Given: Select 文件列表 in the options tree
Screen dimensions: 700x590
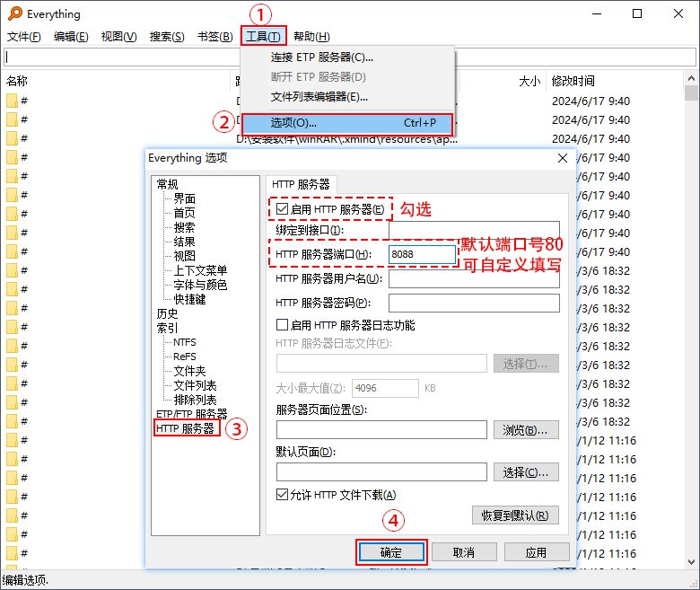Looking at the screenshot, I should coord(195,385).
